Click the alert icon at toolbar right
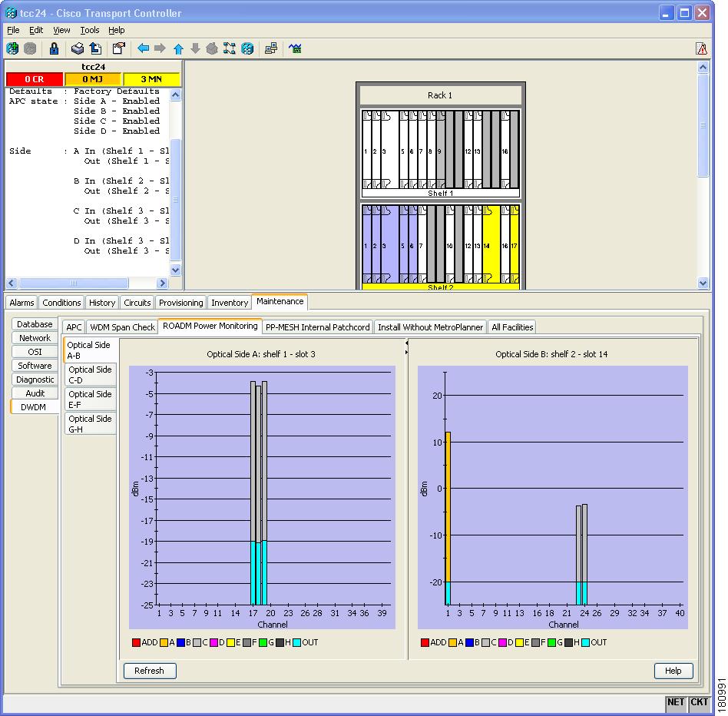This screenshot has width=728, height=716. (702, 48)
